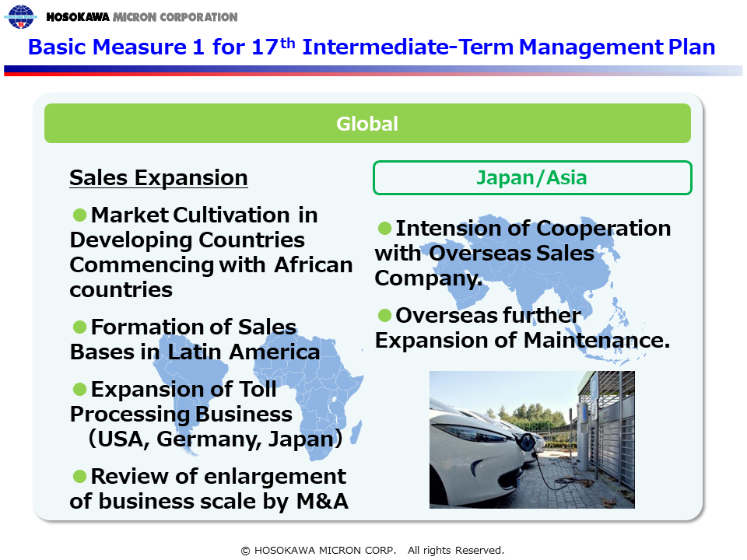Click the green Global banner
The image size is (747, 560).
pyautogui.click(x=367, y=124)
